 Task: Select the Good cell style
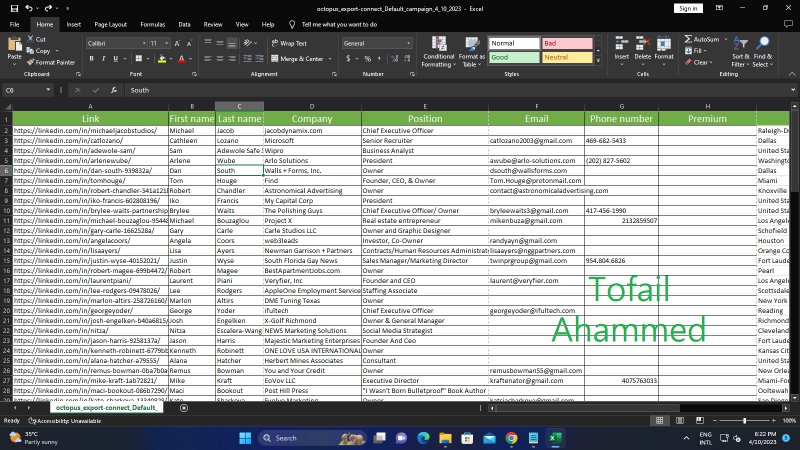(514, 57)
